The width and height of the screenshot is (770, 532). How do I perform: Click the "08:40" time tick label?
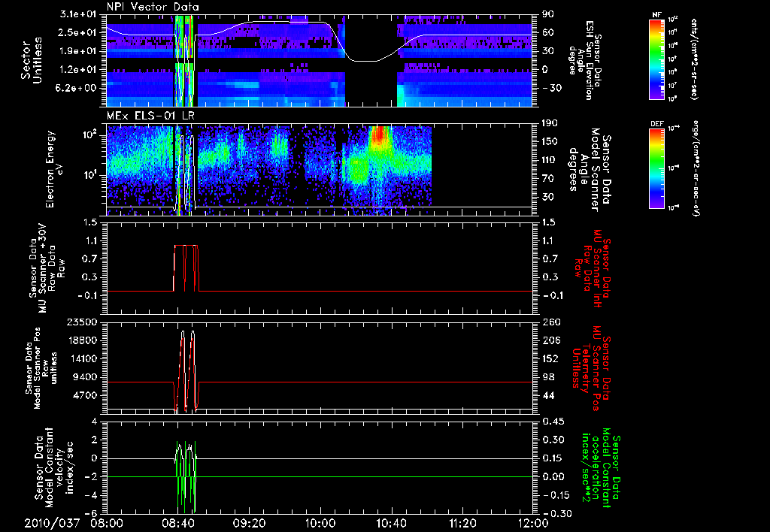tap(177, 523)
